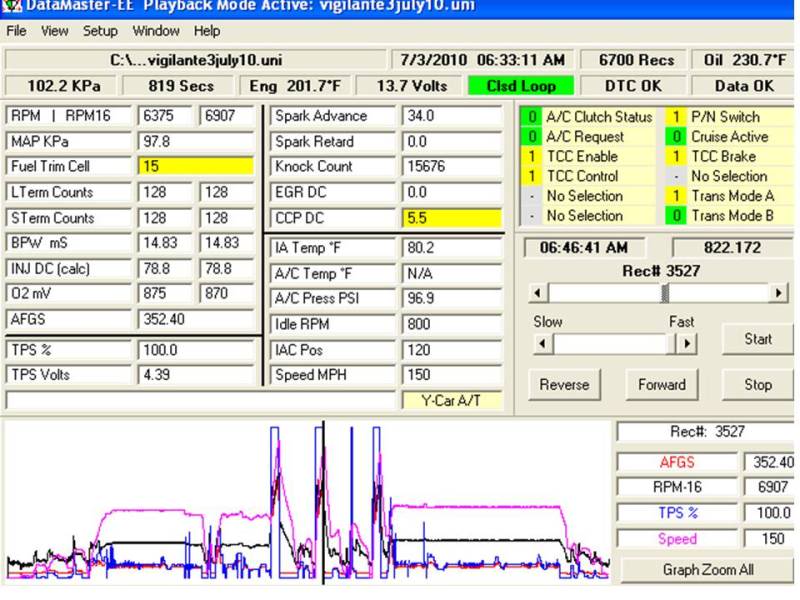The image size is (800, 600).
Task: Click the vertical cursor line in graph
Action: click(x=323, y=503)
